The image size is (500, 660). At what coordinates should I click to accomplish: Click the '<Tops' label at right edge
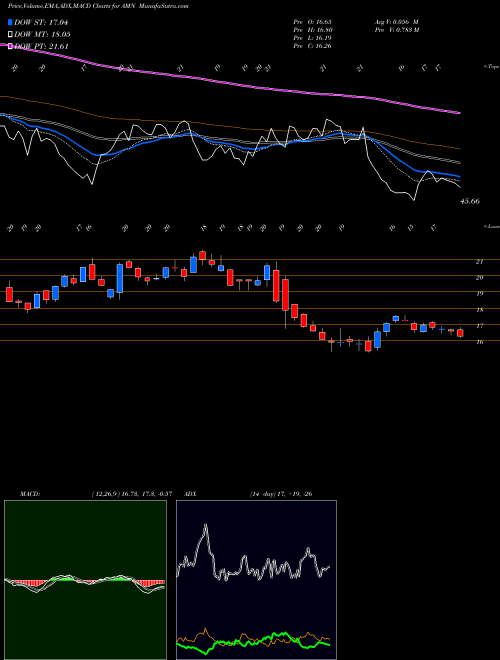click(491, 67)
